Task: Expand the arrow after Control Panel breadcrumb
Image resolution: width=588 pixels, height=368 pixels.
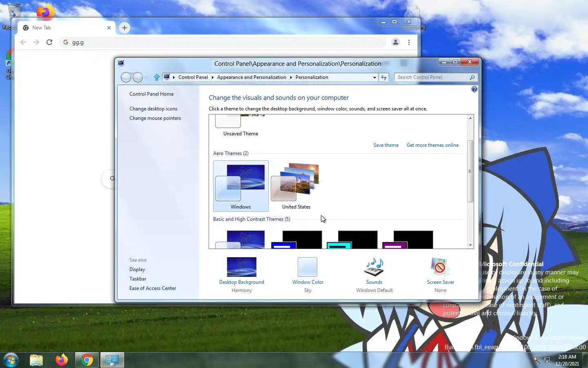Action: point(212,77)
